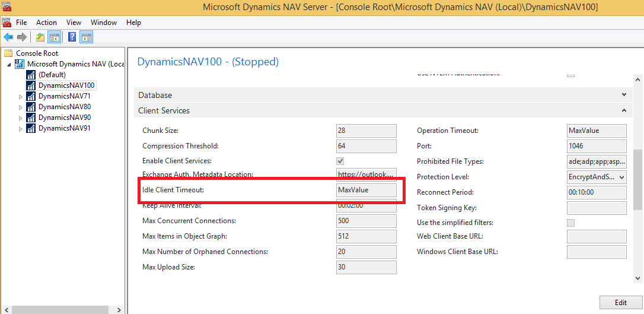Click the (Default) instance icon
This screenshot has width=644, height=314.
pos(31,74)
